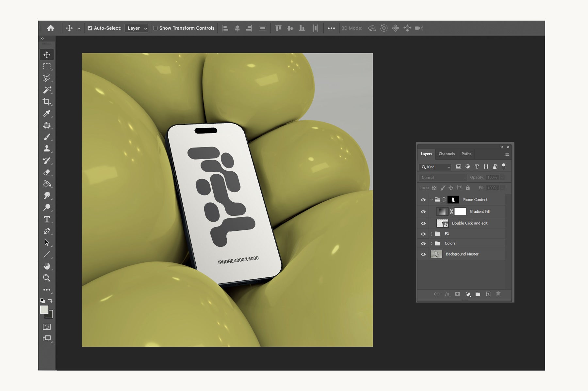Delete the selected layer using the trash icon

(x=498, y=294)
